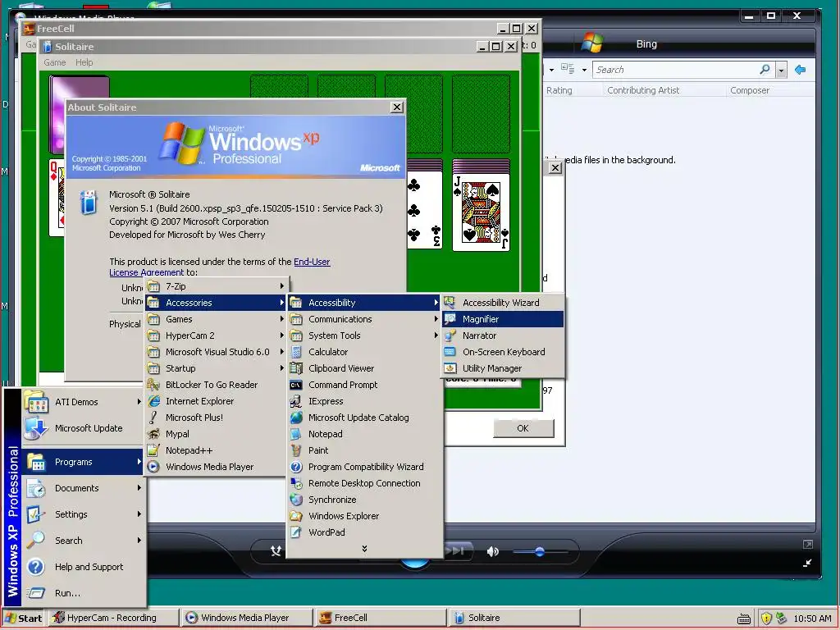The image size is (840, 630).
Task: Click the Internet Explorer icon in Programs
Action: (153, 401)
